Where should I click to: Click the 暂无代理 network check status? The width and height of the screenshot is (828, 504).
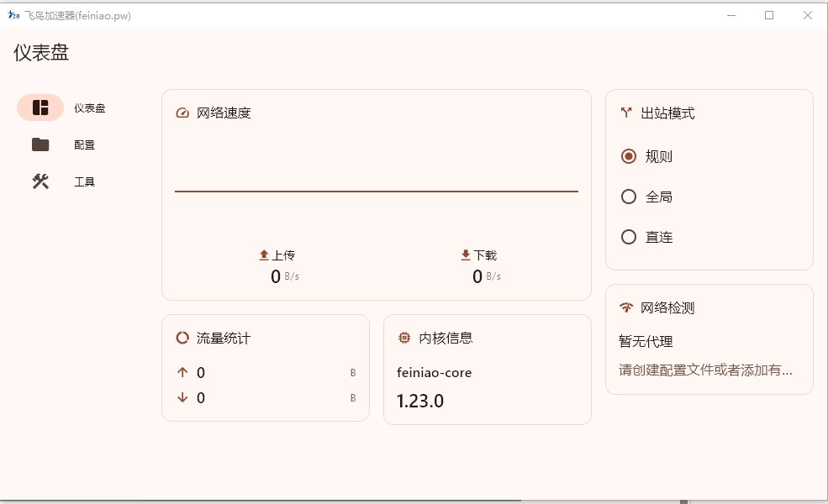tap(646, 342)
